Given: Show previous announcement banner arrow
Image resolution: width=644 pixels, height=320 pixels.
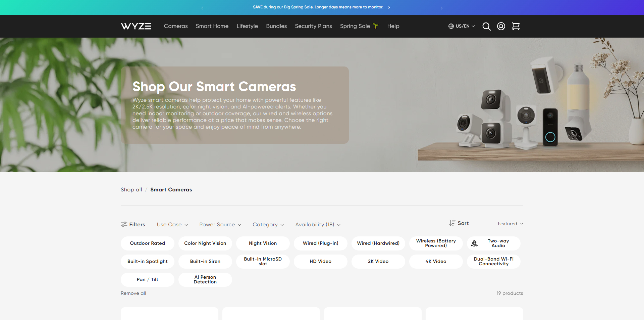Looking at the screenshot, I should pos(202,8).
